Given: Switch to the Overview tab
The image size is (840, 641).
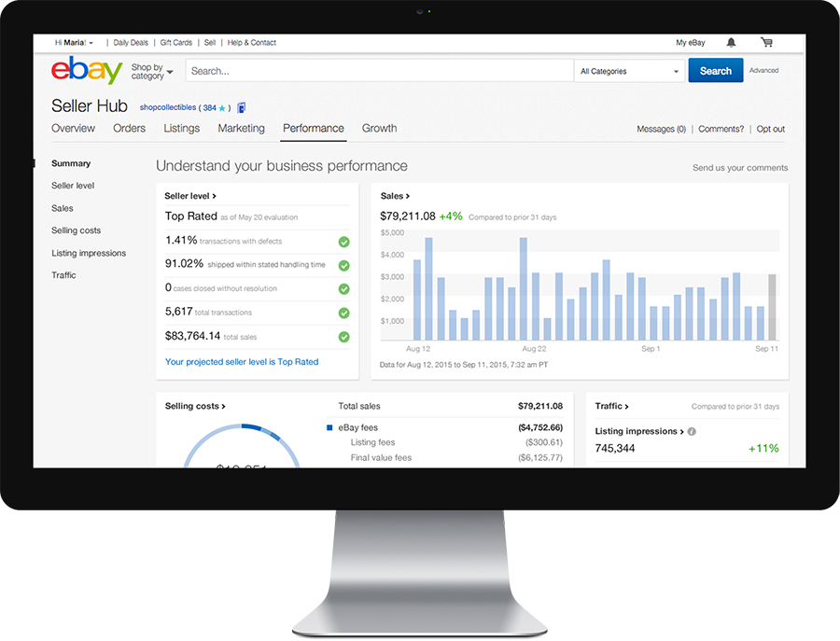Looking at the screenshot, I should (x=73, y=129).
